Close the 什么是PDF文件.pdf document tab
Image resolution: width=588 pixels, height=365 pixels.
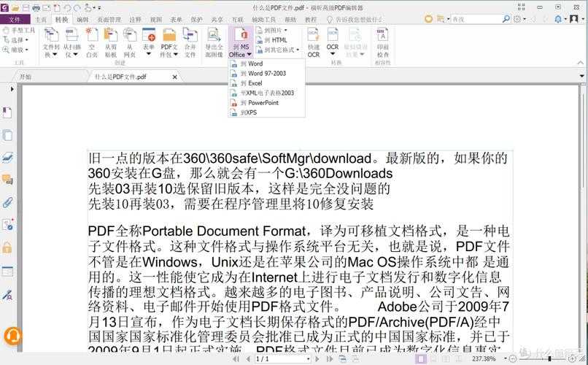[174, 77]
